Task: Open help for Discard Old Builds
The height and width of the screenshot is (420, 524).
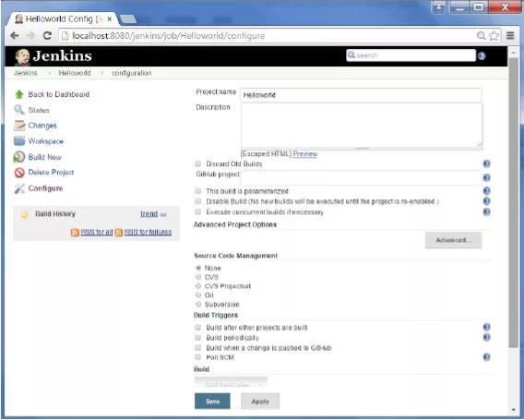Action: [x=486, y=164]
